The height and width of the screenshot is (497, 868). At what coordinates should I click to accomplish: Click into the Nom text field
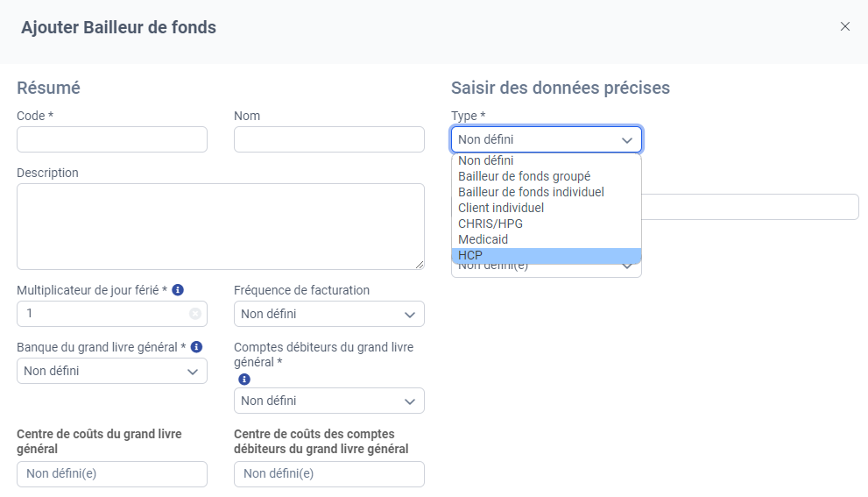click(328, 139)
